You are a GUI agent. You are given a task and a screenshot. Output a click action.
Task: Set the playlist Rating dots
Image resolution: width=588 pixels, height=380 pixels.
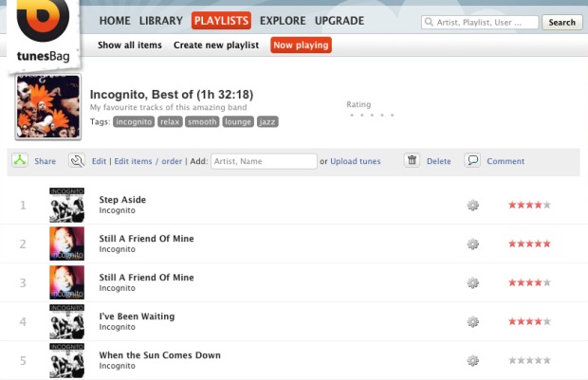point(372,115)
